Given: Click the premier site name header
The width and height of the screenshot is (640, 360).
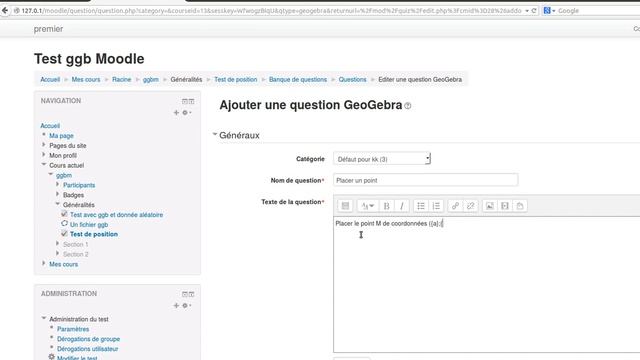Looking at the screenshot, I should (48, 29).
